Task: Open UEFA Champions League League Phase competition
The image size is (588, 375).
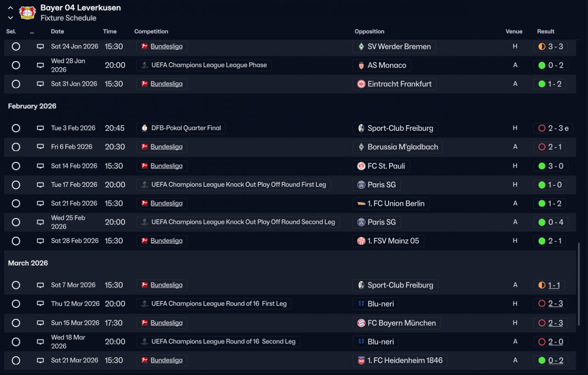Action: pyautogui.click(x=204, y=65)
